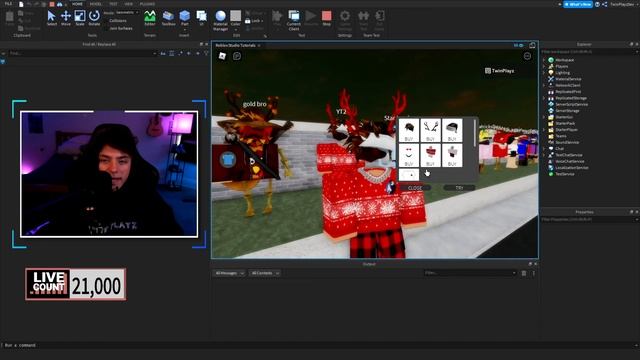Image resolution: width=640 pixels, height=360 pixels.
Task: Select MaterialService in Explorer
Action: pos(568,79)
